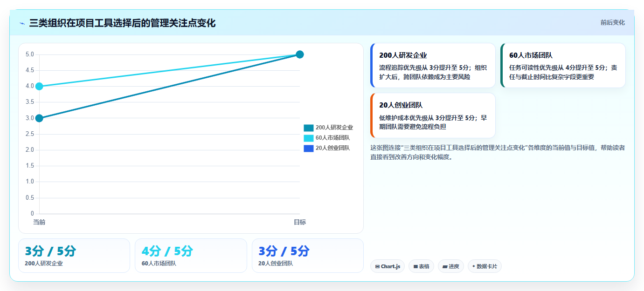Select the 3分 / 5分 card for 20人创业团队

[308, 256]
